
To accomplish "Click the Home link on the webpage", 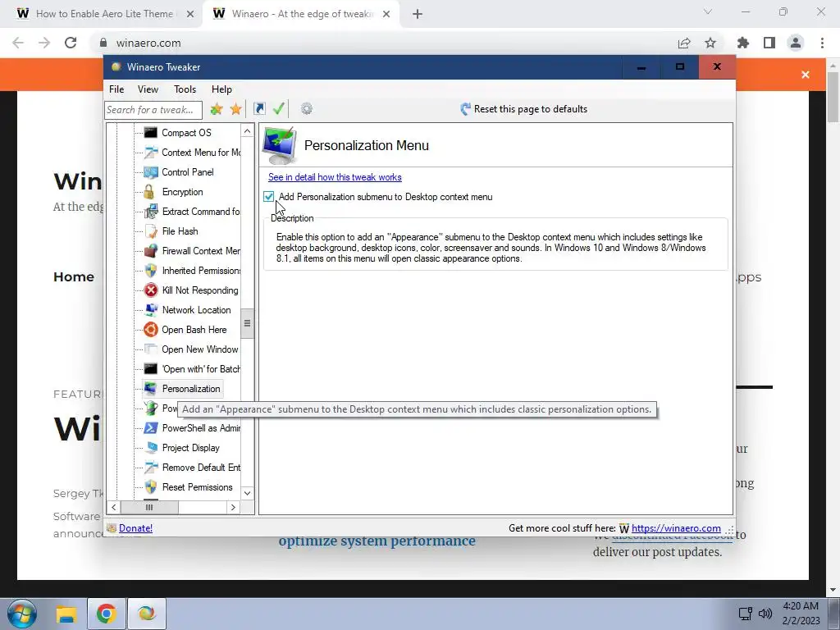I will point(73,277).
